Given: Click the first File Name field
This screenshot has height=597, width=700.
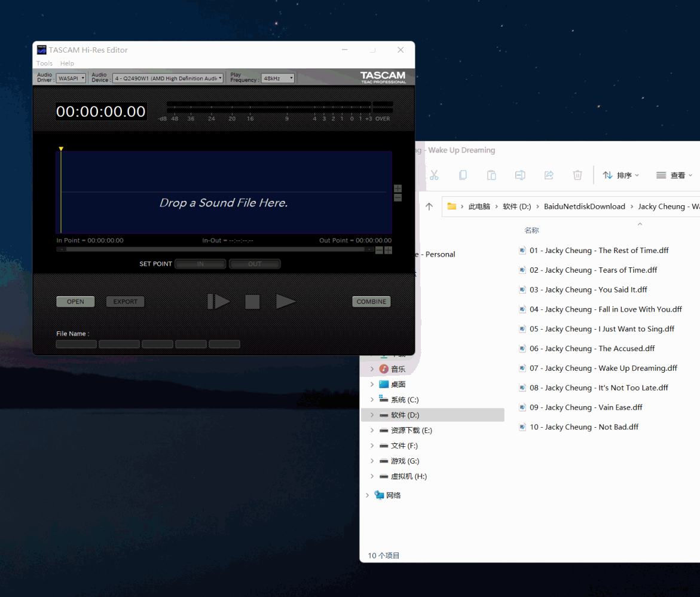Looking at the screenshot, I should [77, 344].
